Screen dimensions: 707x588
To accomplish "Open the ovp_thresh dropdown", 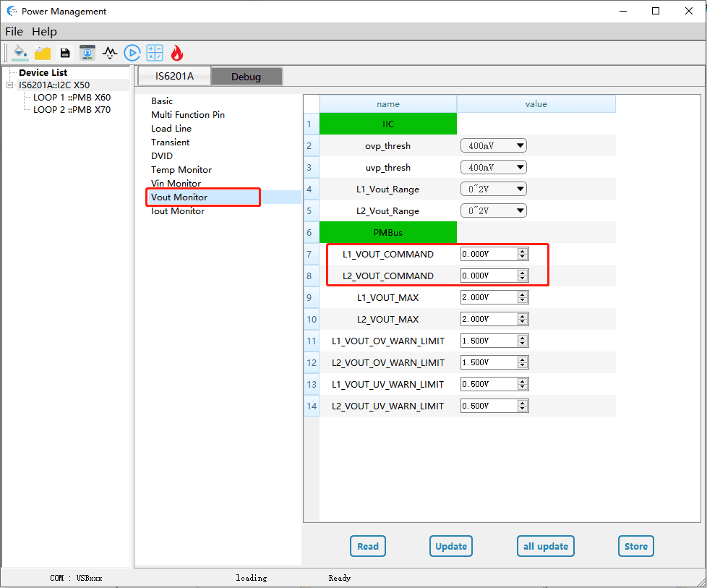I will click(494, 146).
